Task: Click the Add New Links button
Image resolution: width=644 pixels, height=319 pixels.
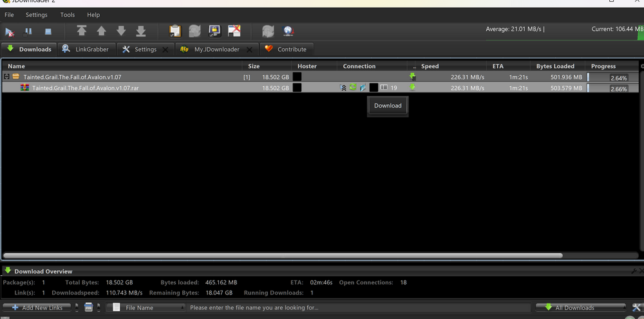Action: coord(38,307)
